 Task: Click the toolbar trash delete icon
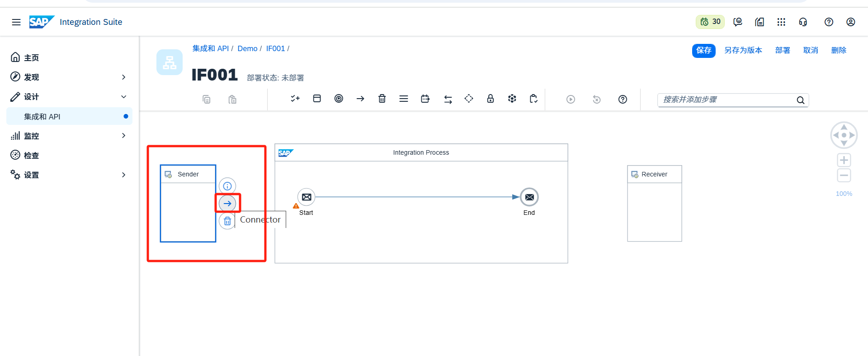[x=382, y=99]
